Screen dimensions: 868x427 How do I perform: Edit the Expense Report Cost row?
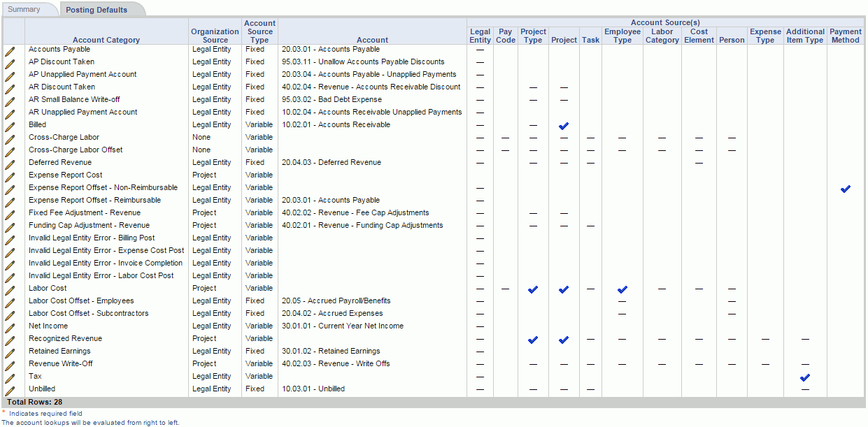[x=10, y=177]
